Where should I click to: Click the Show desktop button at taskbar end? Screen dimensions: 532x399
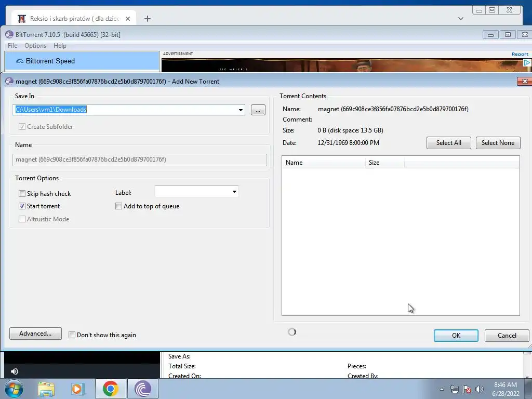click(x=528, y=389)
